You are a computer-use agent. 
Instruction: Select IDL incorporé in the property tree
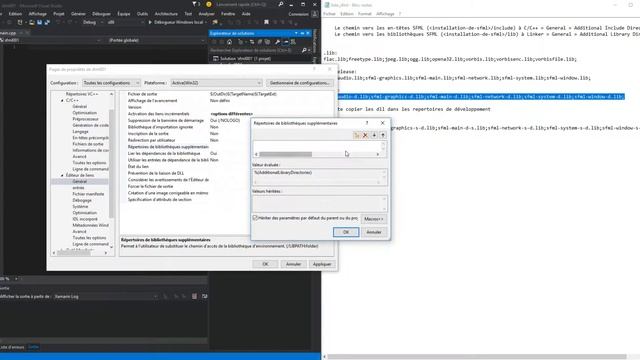click(x=85, y=219)
